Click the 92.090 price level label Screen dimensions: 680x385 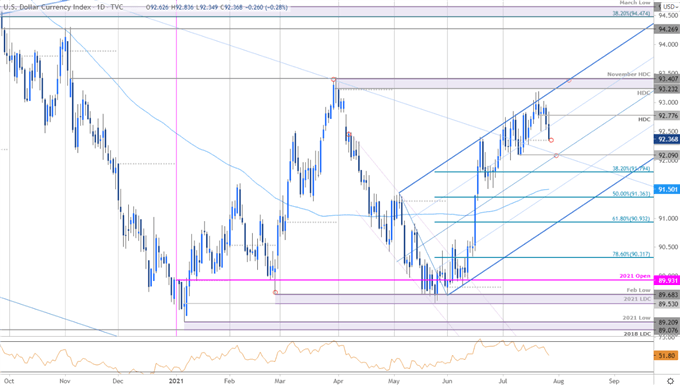click(x=666, y=155)
